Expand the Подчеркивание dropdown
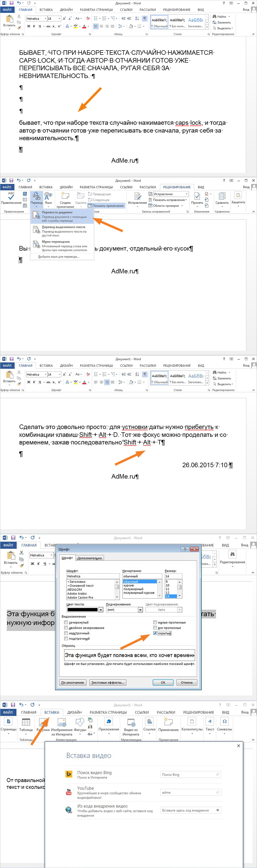Image resolution: width=257 pixels, height=868 pixels. (x=140, y=610)
